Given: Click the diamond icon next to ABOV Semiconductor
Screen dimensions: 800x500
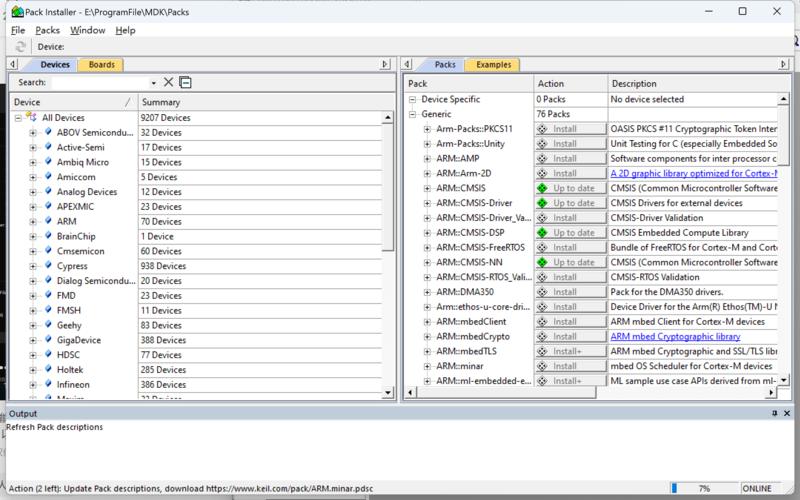Looking at the screenshot, I should [48, 132].
